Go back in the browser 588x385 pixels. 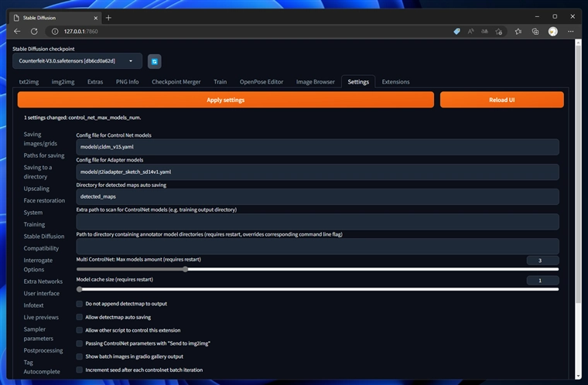tap(17, 32)
